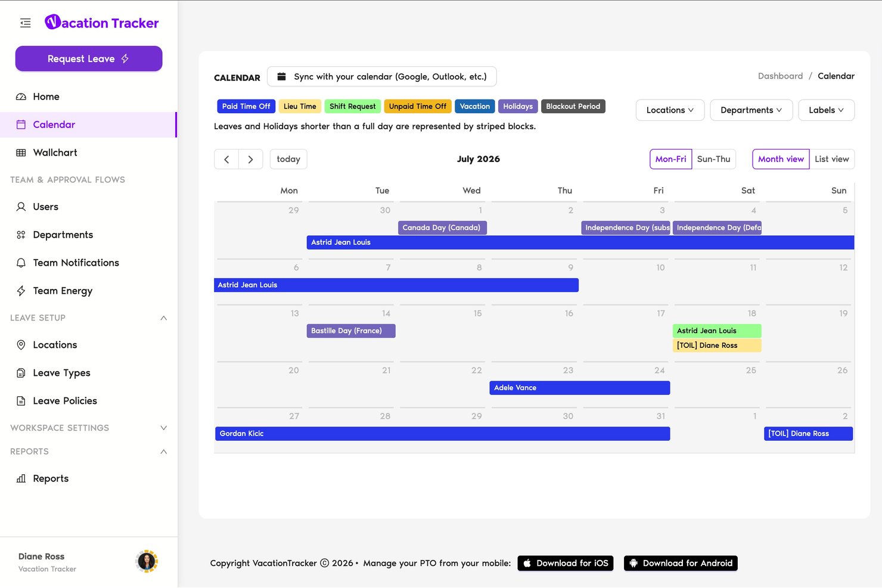Open the Wallchart page
The width and height of the screenshot is (882, 588).
coord(88,153)
